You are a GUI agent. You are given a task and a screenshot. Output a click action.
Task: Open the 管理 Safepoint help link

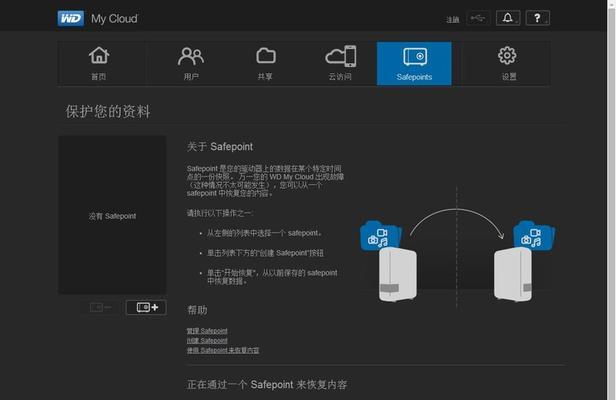(207, 331)
